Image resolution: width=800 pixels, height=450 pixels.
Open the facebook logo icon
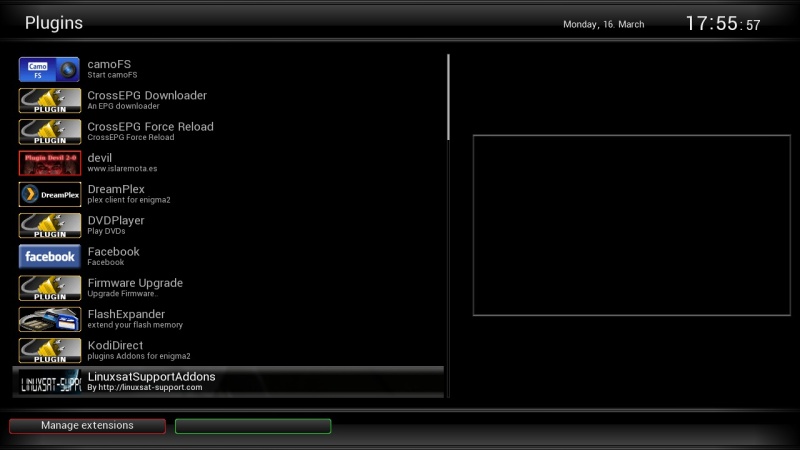49,257
